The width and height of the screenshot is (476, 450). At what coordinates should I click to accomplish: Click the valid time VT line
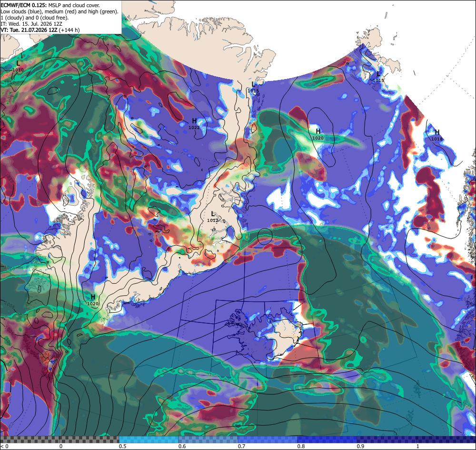tap(40, 30)
